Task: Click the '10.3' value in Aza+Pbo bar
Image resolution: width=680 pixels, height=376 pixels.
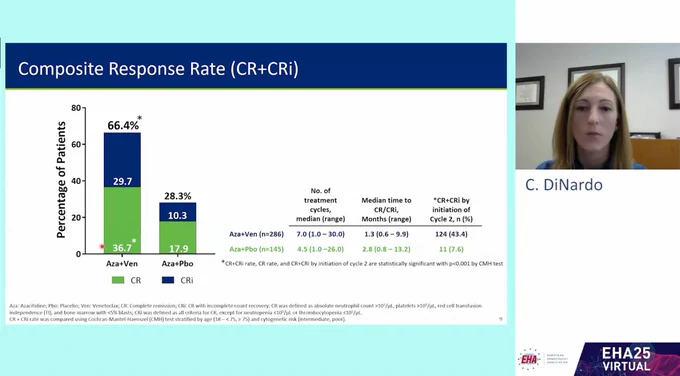Action: pyautogui.click(x=177, y=216)
